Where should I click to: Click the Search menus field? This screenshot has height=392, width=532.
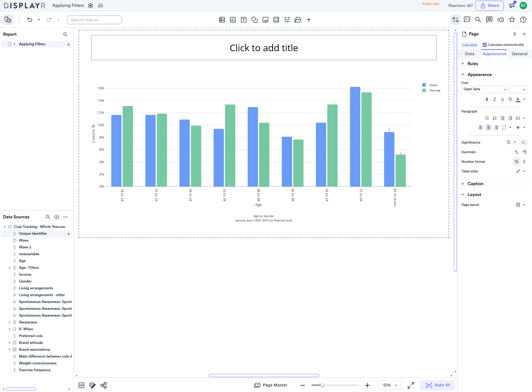click(94, 20)
